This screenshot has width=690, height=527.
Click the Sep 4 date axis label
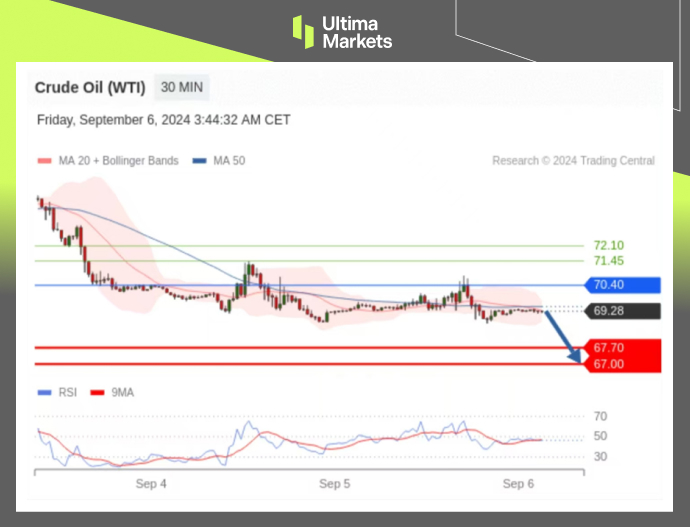coord(151,484)
